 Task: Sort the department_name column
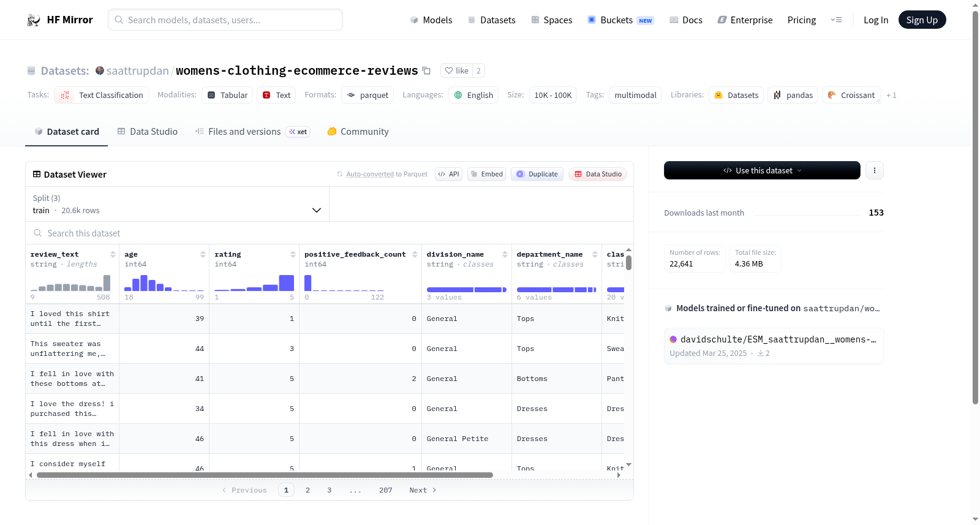(x=595, y=254)
